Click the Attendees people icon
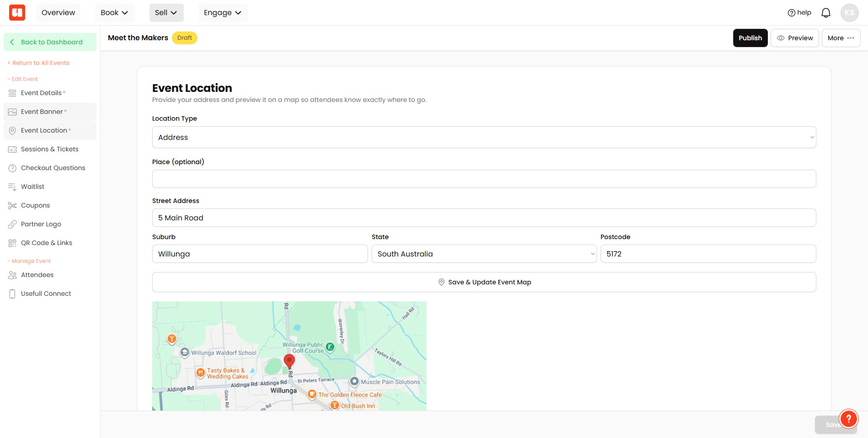Image resolution: width=868 pixels, height=438 pixels. click(x=12, y=275)
